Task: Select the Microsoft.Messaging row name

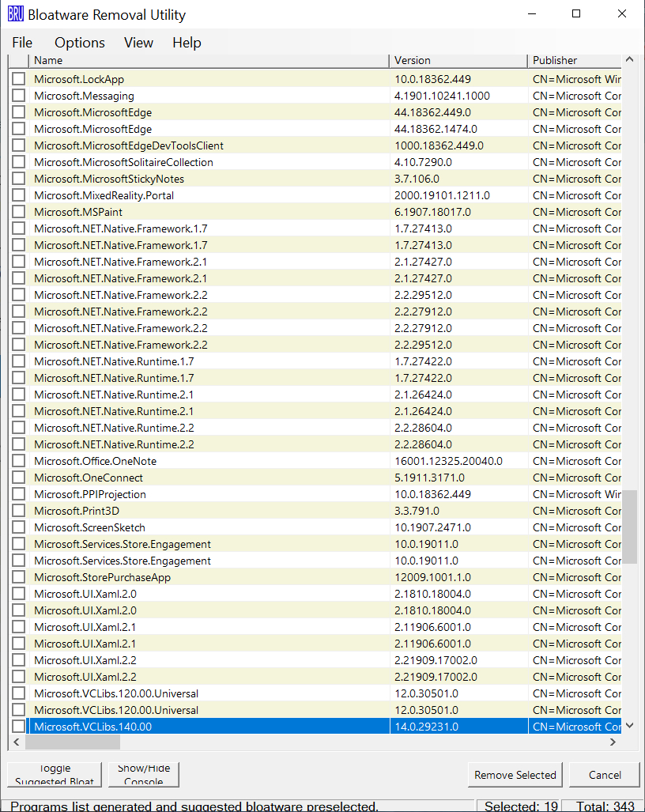Action: (x=84, y=96)
